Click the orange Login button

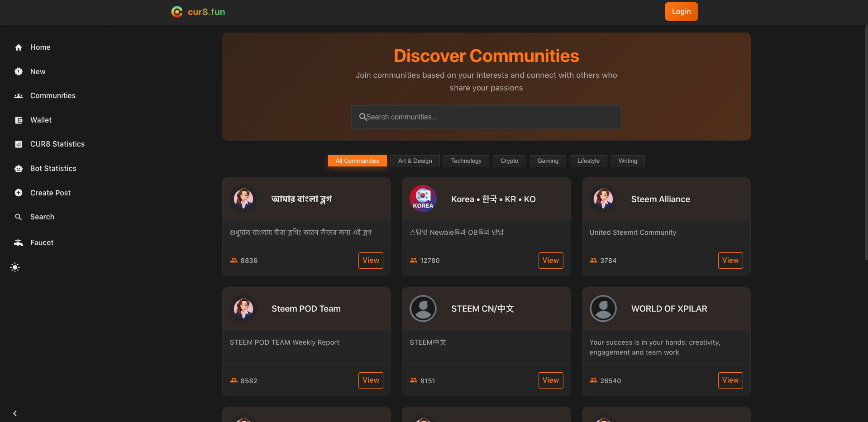[681, 12]
